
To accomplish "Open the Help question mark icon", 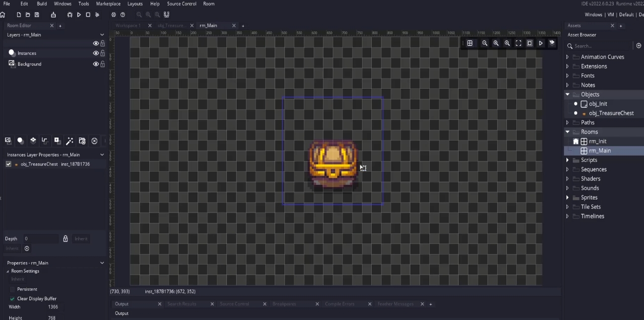I will (122, 15).
